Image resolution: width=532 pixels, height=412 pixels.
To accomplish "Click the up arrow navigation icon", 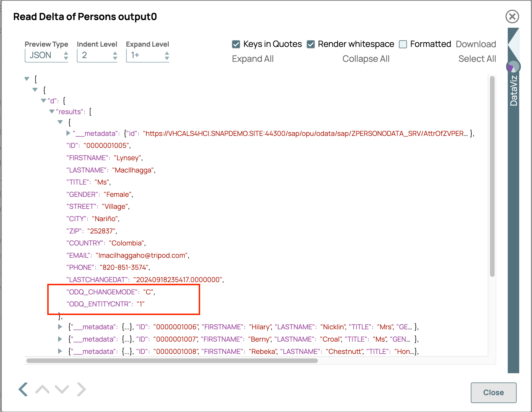I will click(x=42, y=389).
